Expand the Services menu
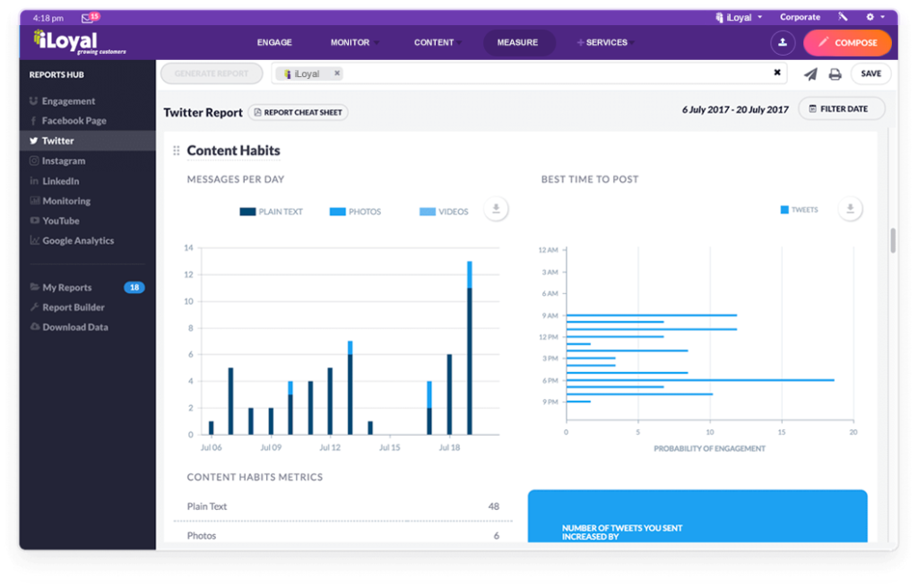 (x=606, y=42)
